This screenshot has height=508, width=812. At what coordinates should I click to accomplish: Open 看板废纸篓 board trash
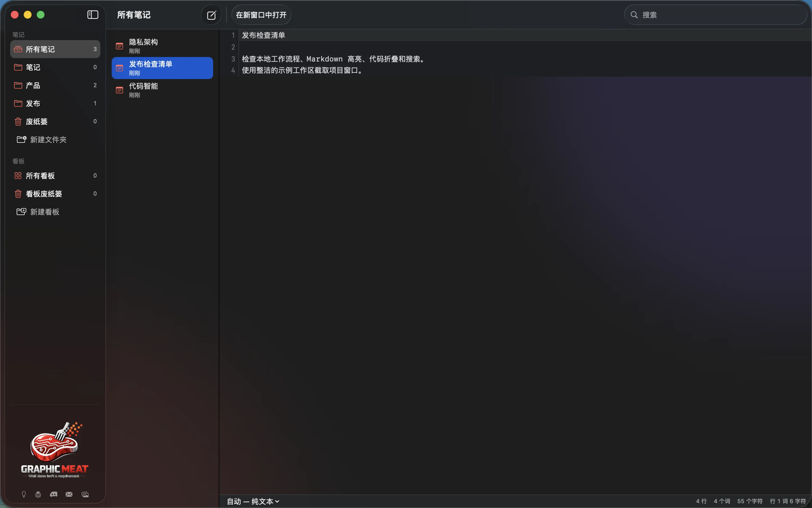click(x=55, y=194)
